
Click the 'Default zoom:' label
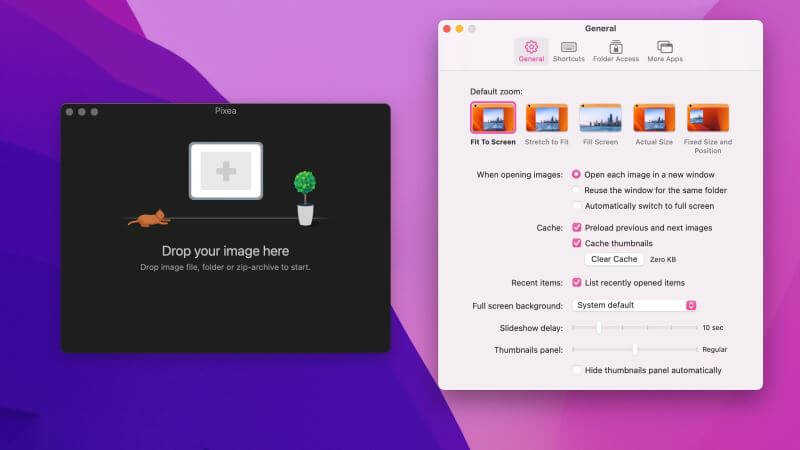tap(496, 92)
